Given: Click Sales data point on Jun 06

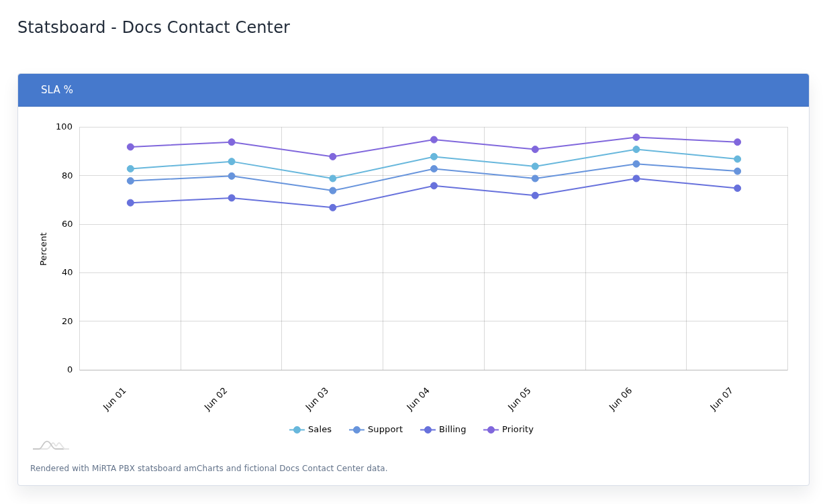Looking at the screenshot, I should click(636, 150).
